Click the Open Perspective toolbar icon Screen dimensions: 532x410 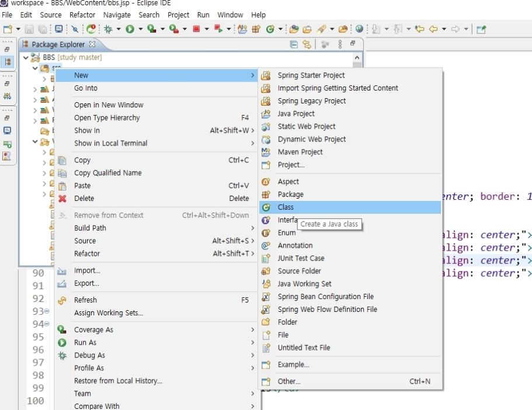click(481, 29)
